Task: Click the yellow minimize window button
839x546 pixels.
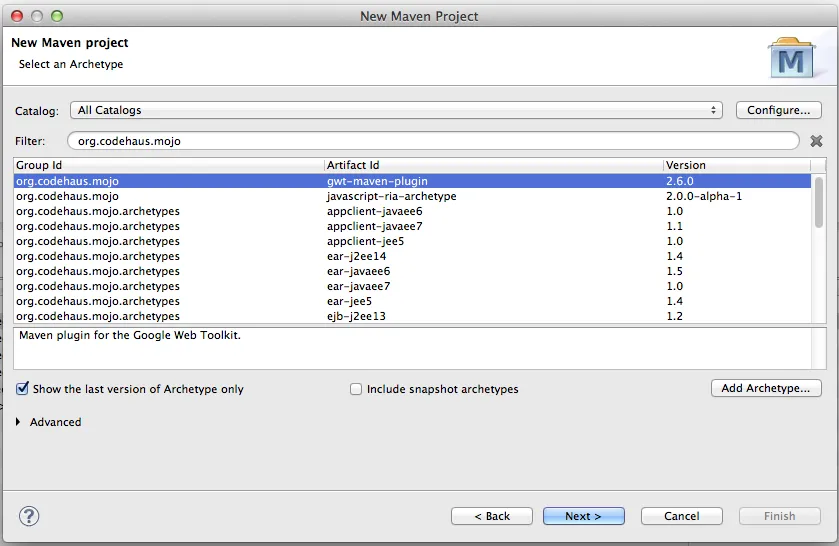Action: (37, 16)
